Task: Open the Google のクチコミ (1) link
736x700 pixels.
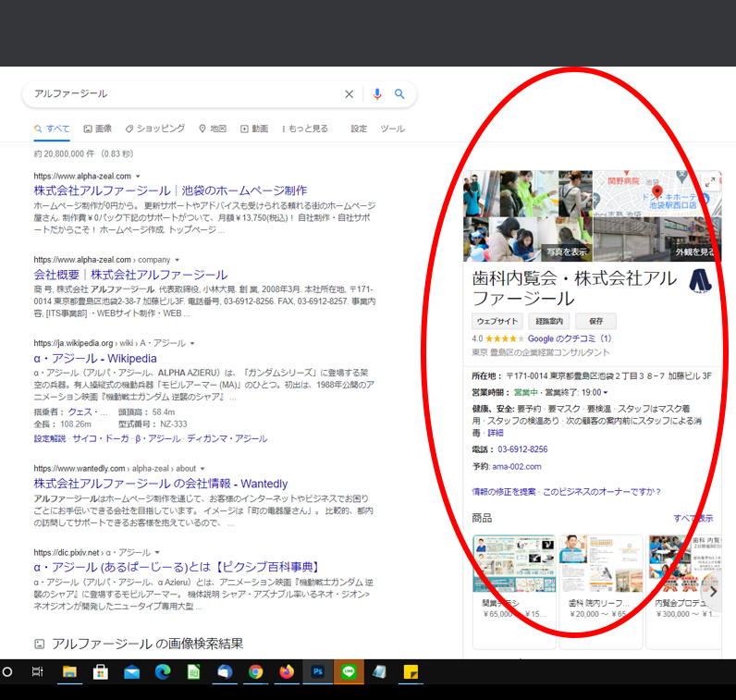Action: click(x=570, y=338)
